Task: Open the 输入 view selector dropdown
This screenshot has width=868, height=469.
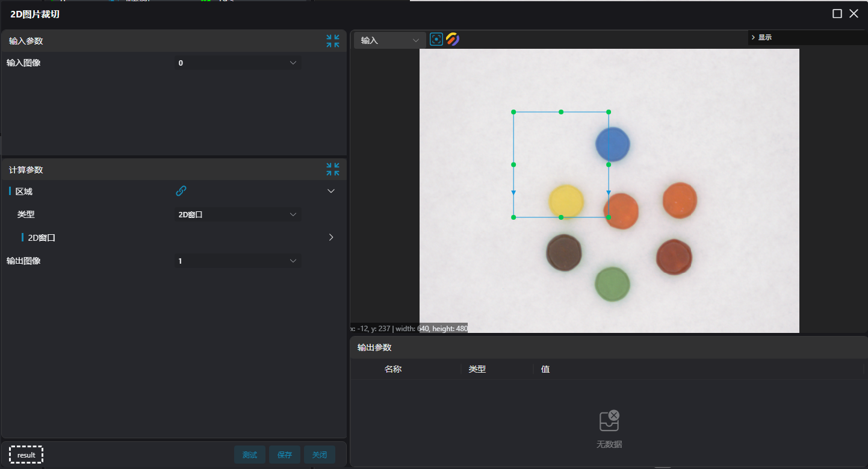Action: tap(390, 40)
